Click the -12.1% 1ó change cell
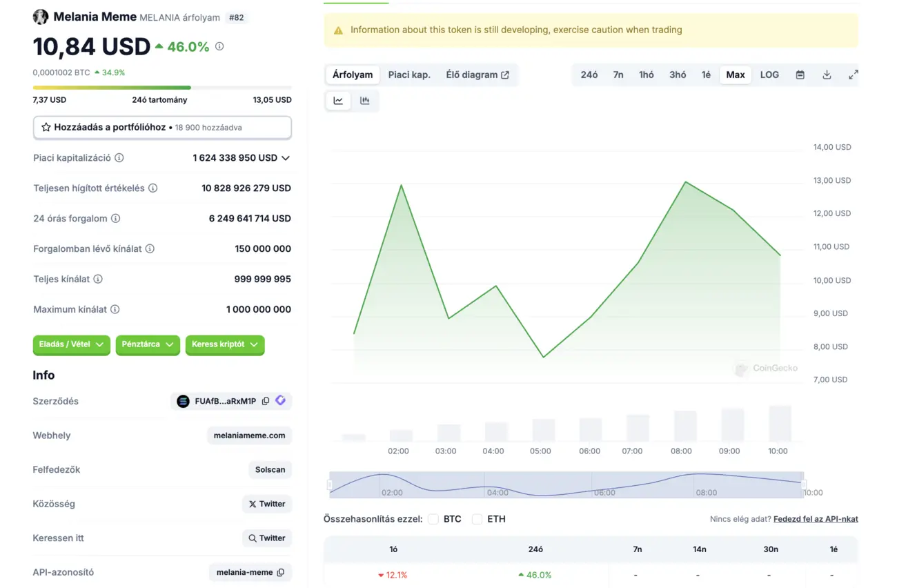This screenshot has height=588, width=897. [393, 575]
